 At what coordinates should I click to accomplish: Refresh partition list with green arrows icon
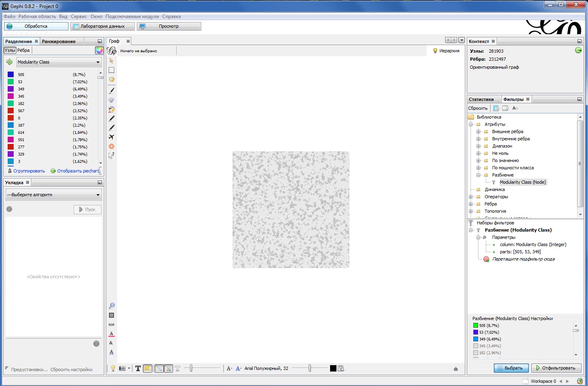(10, 62)
